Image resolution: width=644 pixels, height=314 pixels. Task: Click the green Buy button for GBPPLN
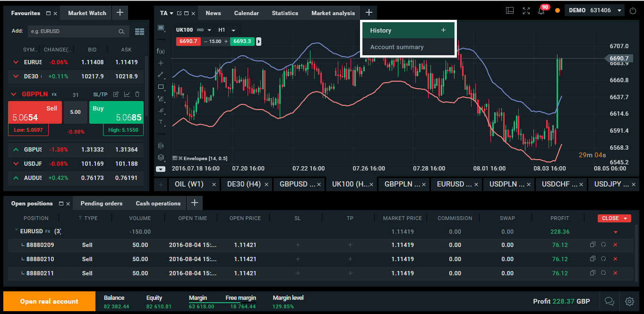click(116, 112)
